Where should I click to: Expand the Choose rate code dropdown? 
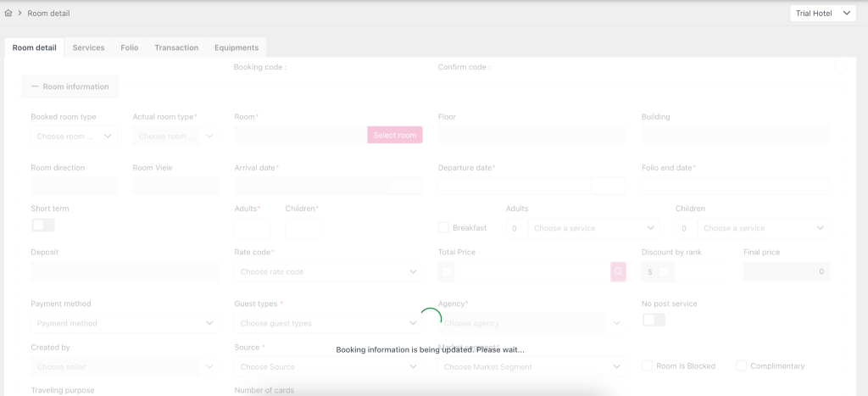coord(327,271)
